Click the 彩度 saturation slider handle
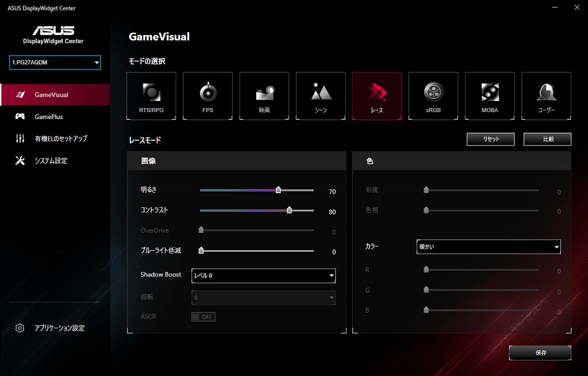The width and height of the screenshot is (588, 376). coord(426,190)
